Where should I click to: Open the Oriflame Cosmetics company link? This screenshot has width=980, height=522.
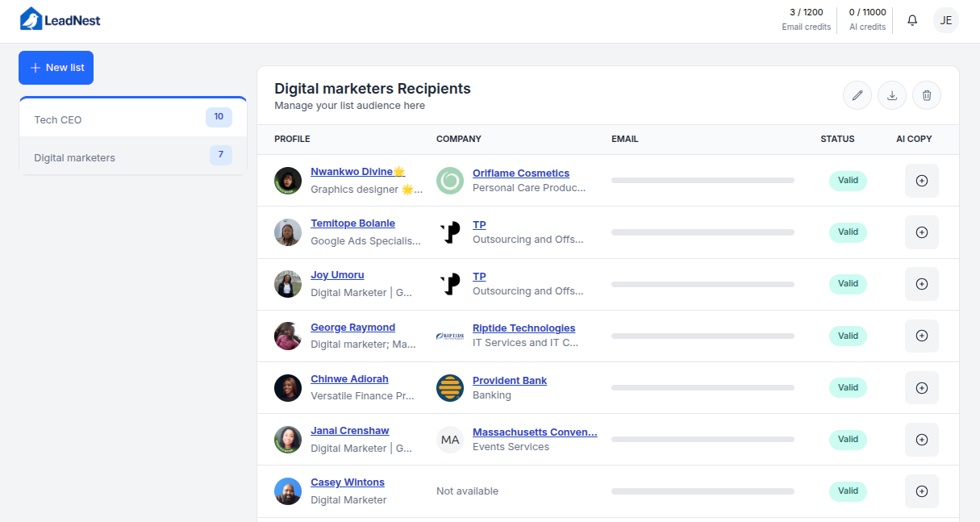coord(520,173)
